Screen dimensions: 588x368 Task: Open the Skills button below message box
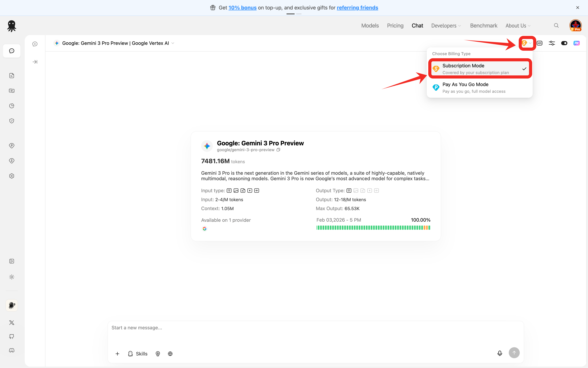pos(138,354)
